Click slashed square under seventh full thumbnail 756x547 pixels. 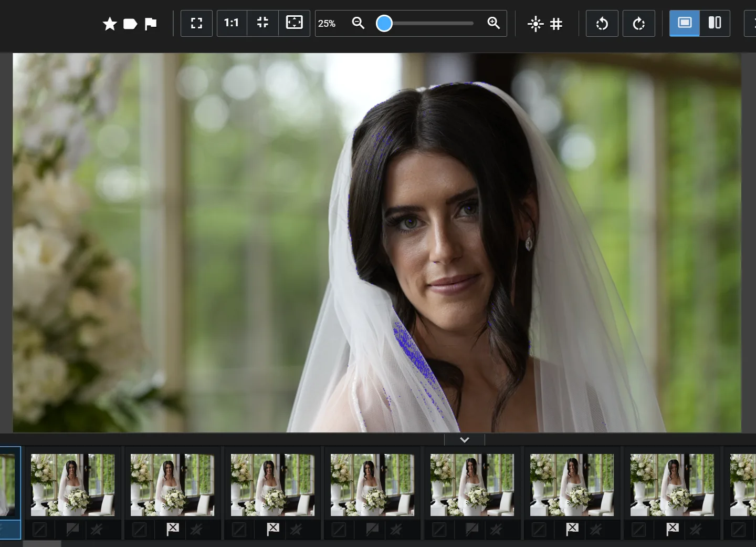(x=638, y=530)
